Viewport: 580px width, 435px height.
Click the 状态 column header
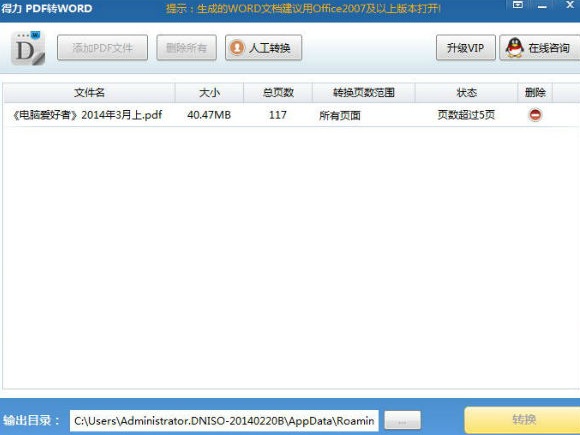click(x=466, y=92)
